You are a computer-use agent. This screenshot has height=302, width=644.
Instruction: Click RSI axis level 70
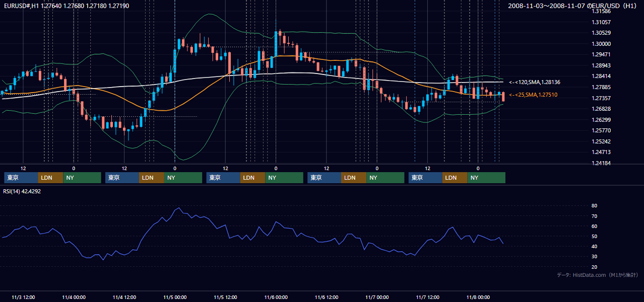click(x=595, y=216)
